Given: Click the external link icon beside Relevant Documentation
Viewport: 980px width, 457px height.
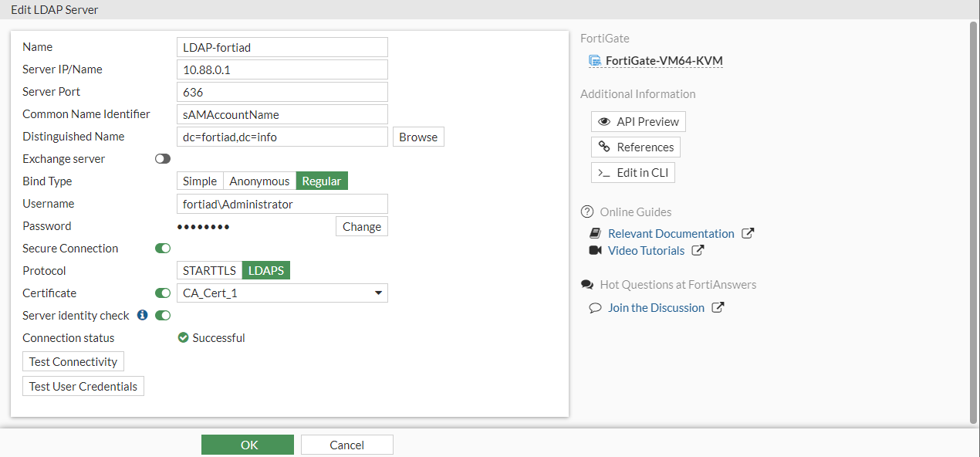Looking at the screenshot, I should point(747,233).
